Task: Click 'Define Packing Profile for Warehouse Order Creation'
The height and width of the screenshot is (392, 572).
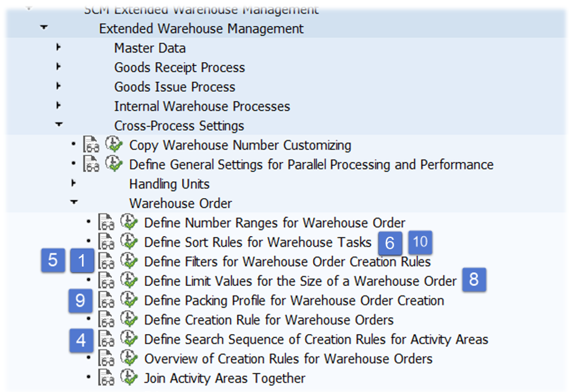Action: click(294, 301)
